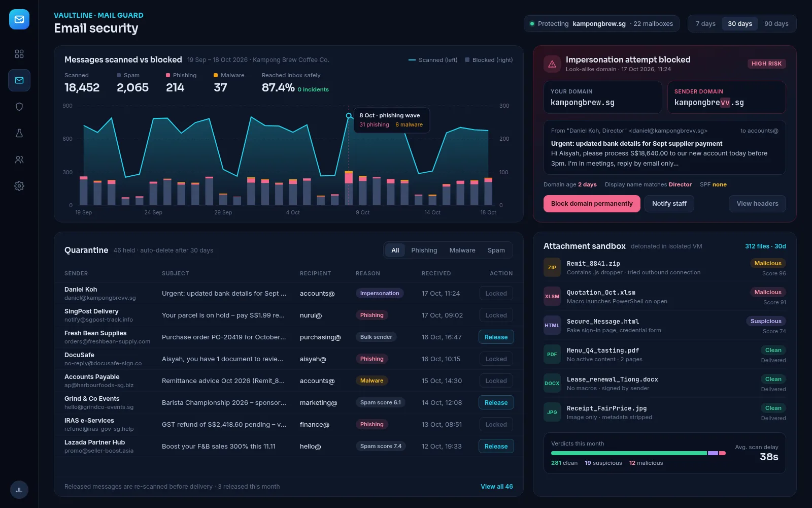The width and height of the screenshot is (812, 508).
Task: Click the ZIP file icon for Remit_8841.zip
Action: click(x=552, y=268)
